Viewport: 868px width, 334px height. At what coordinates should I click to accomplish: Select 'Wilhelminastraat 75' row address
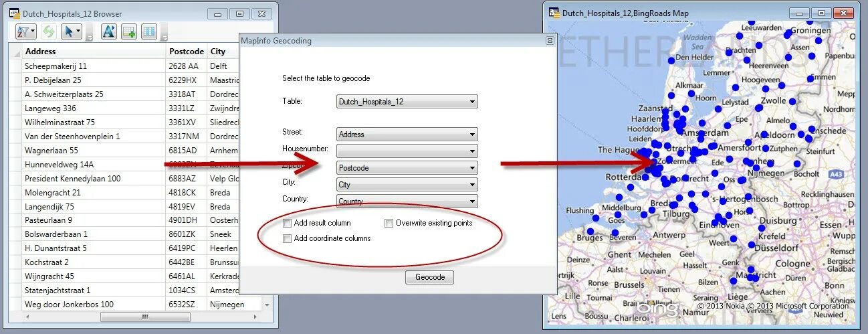(x=94, y=122)
